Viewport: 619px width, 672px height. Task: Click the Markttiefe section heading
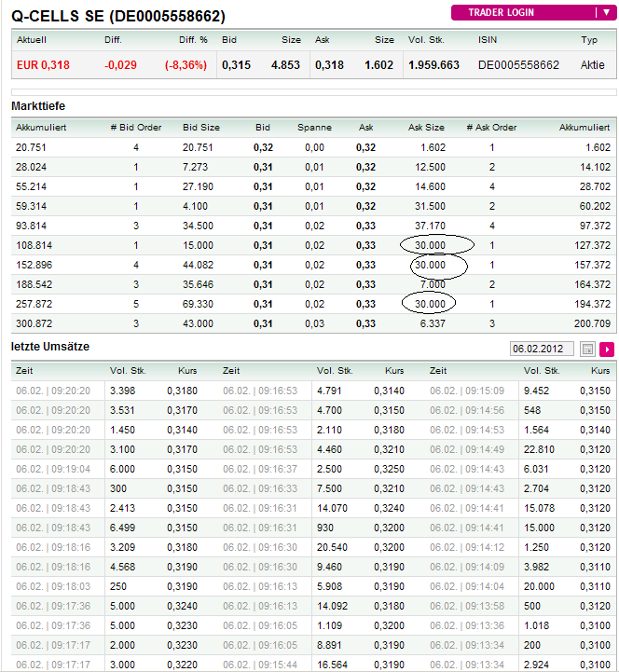38,106
